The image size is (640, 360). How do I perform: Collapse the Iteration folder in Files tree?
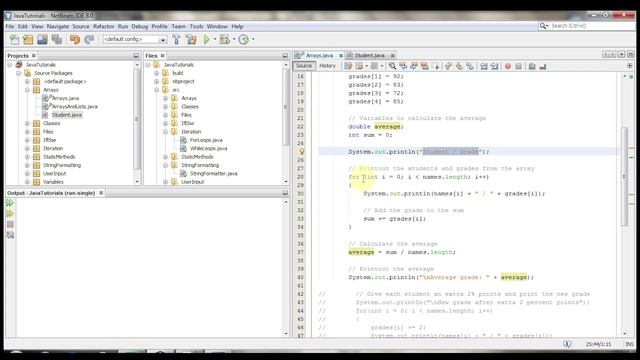[165, 132]
